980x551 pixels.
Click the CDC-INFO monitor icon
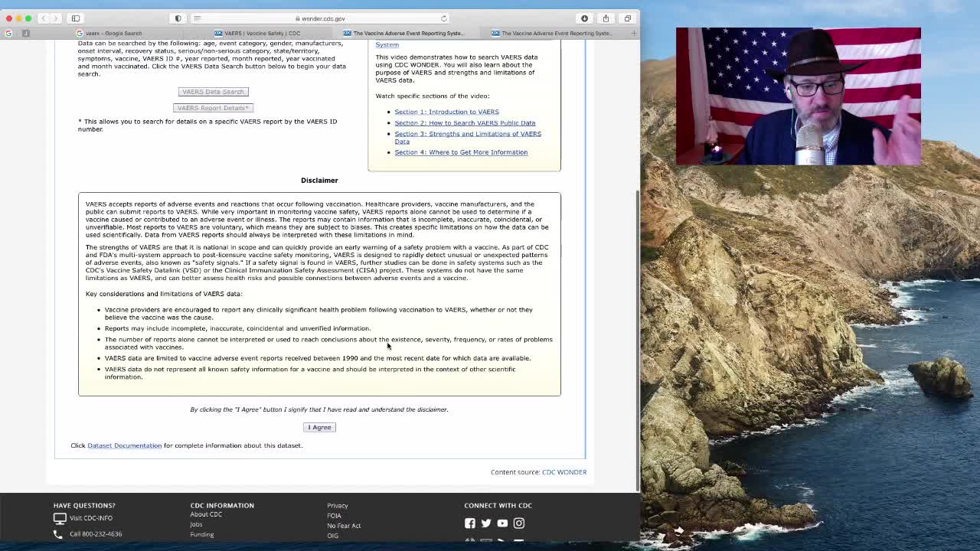point(60,518)
